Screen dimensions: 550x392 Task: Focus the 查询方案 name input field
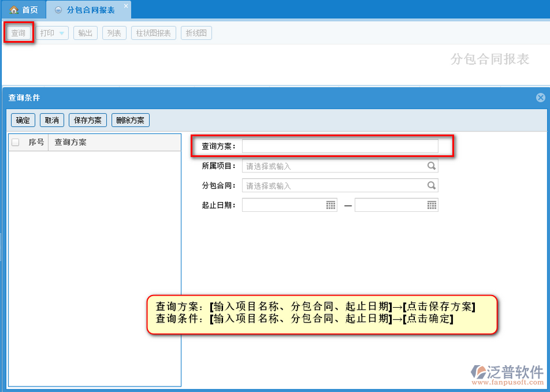(x=340, y=146)
